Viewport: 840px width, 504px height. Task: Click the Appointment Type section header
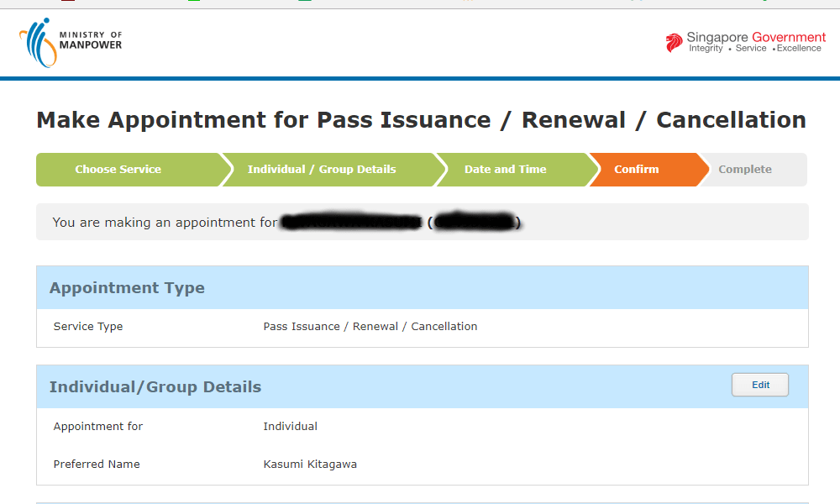click(x=127, y=288)
